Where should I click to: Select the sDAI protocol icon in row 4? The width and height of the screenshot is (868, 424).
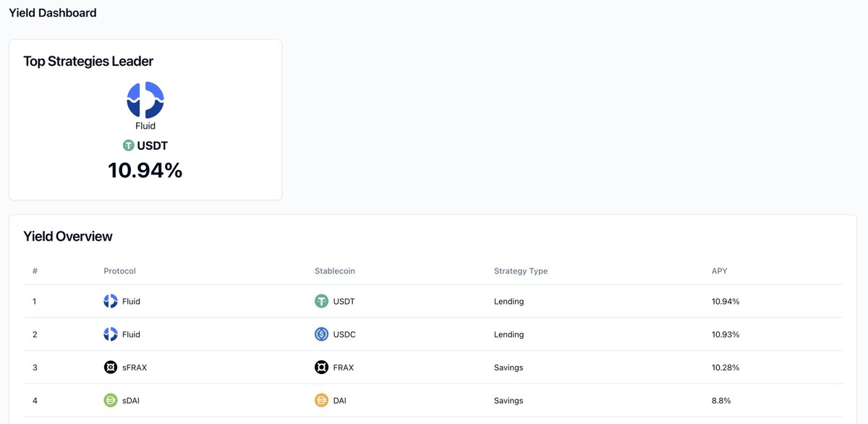pos(110,399)
